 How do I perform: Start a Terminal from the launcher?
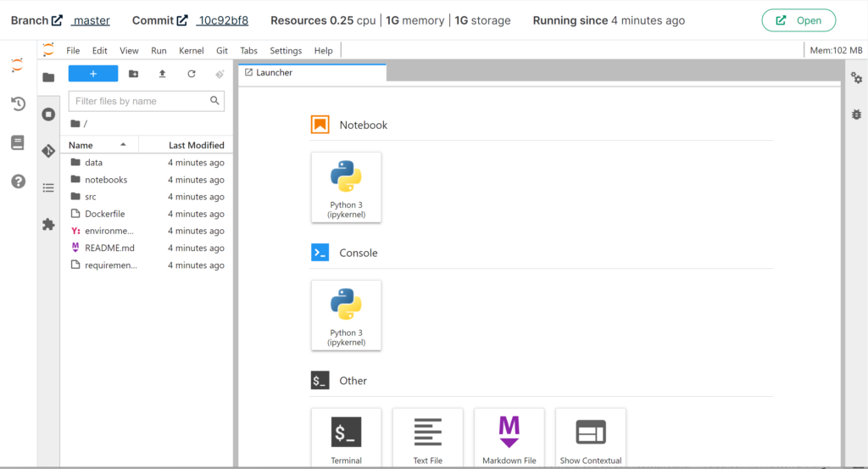point(346,437)
